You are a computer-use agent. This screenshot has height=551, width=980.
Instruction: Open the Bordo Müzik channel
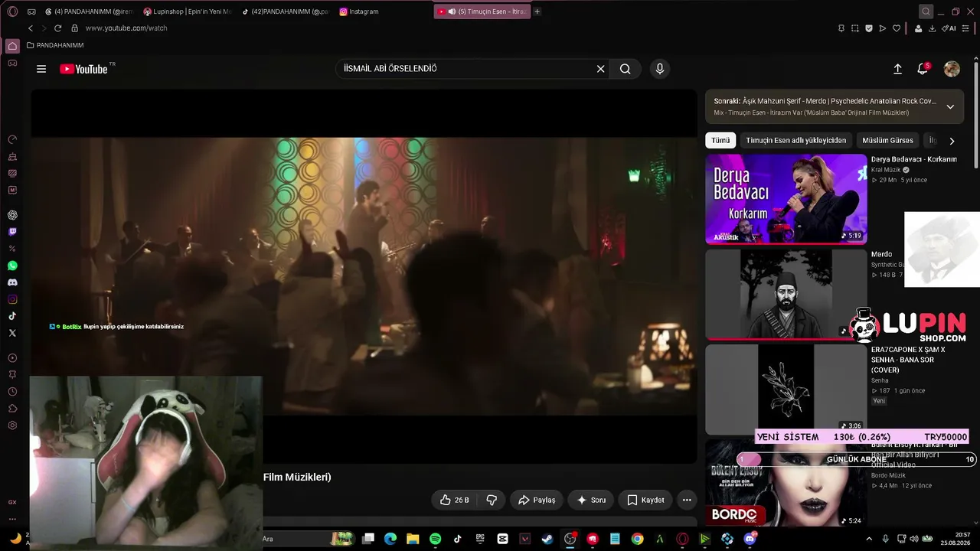pos(888,475)
